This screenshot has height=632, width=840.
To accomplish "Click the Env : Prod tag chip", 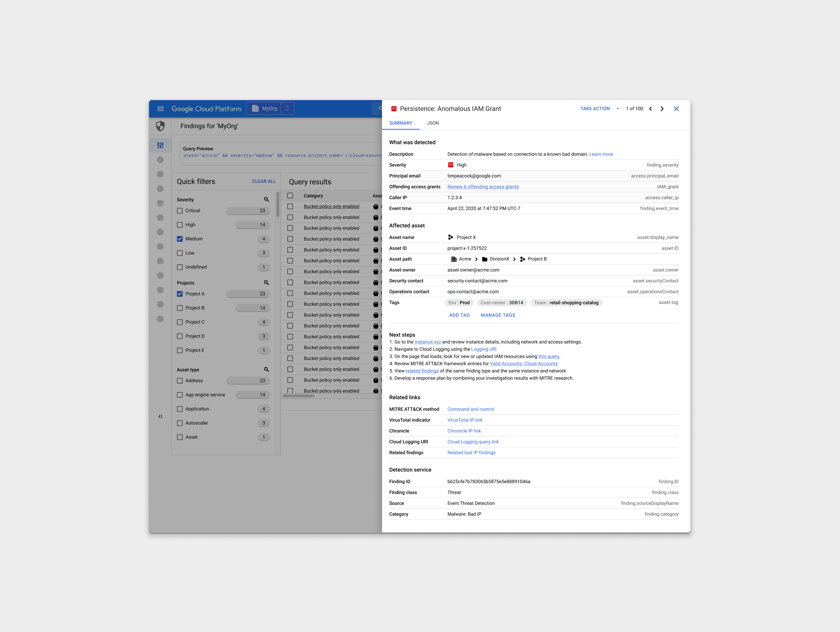I will (x=459, y=303).
